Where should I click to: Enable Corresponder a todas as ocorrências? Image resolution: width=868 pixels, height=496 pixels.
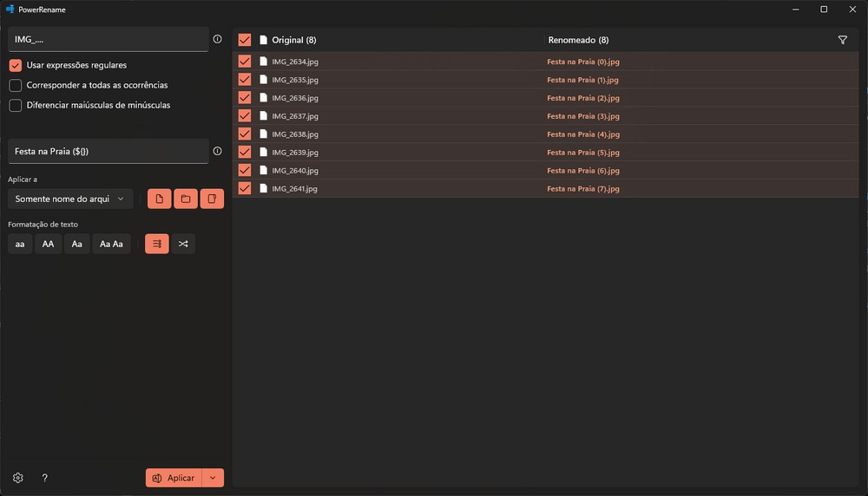[16, 85]
